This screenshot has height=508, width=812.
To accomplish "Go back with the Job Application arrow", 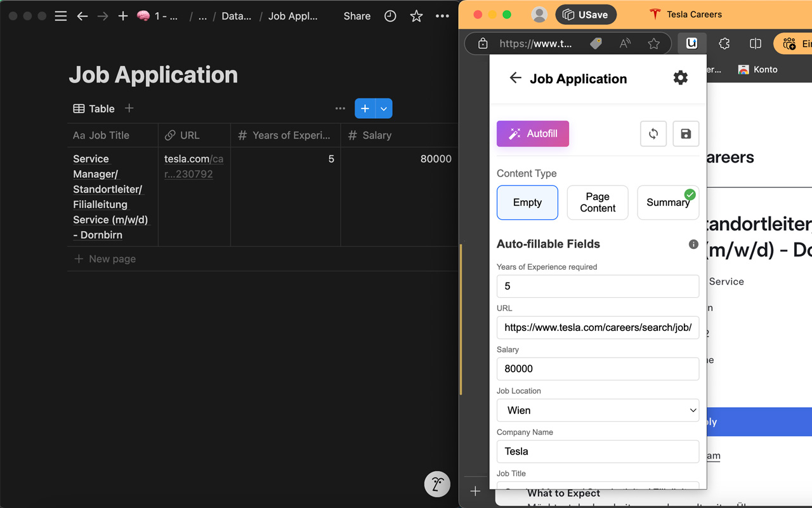I will point(515,78).
